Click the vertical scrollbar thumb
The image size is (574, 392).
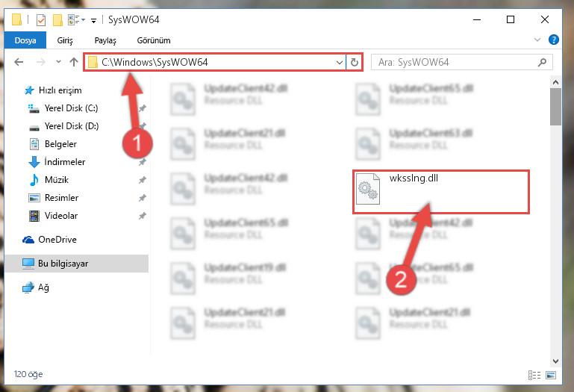[x=555, y=106]
